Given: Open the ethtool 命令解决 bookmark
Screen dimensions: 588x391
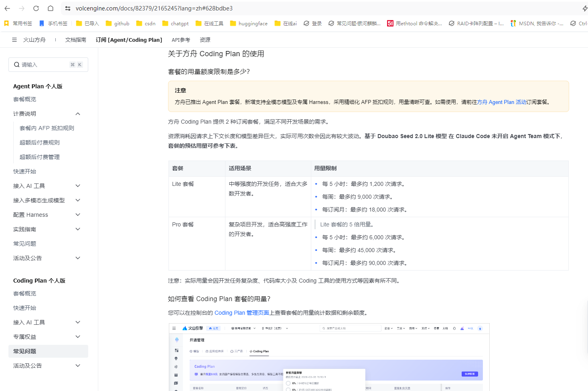Looking at the screenshot, I should coord(415,23).
